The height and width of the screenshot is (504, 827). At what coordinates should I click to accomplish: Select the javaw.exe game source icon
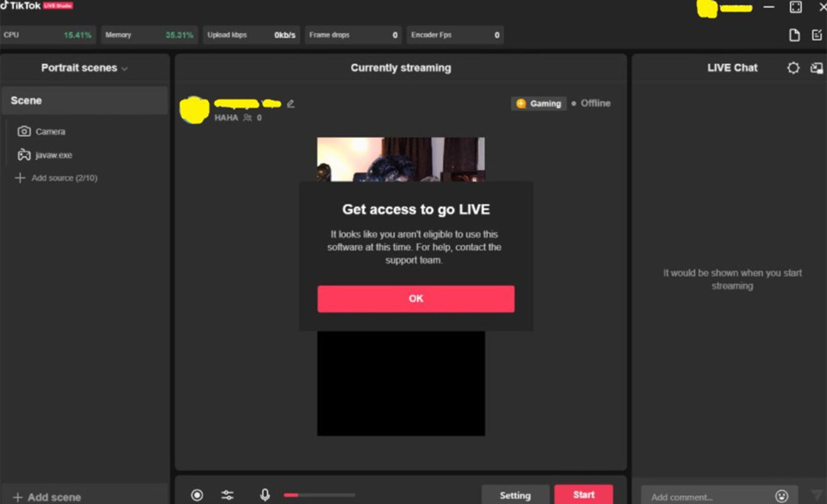point(24,155)
